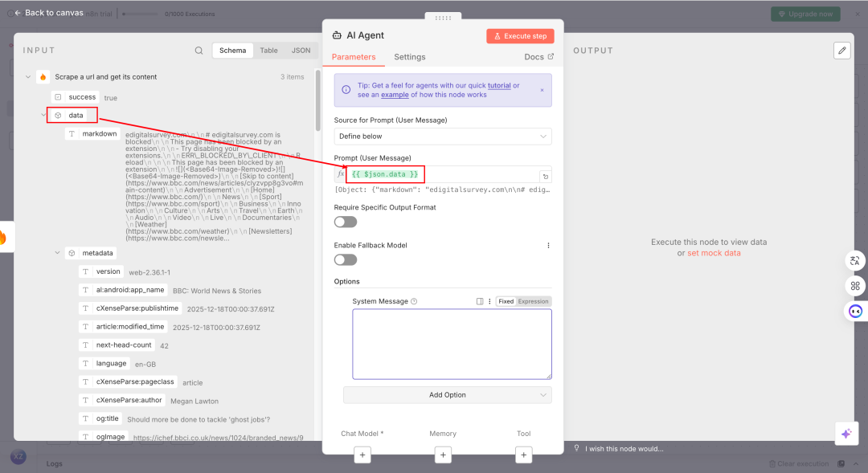
Task: Open System Message three-dot menu
Action: (489, 301)
